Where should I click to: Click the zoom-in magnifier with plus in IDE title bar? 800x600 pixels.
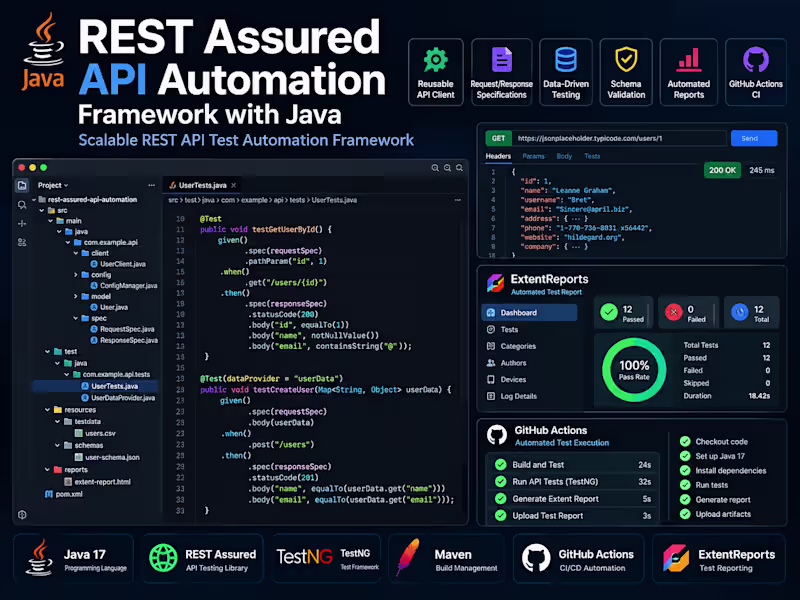tap(435, 168)
